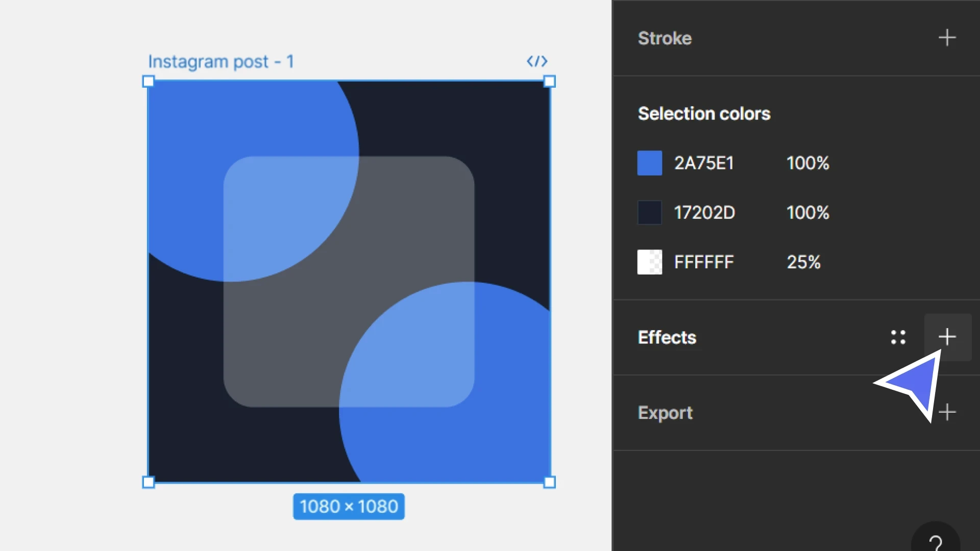
Task: Rename the frame by clicking Instagram post - 1
Action: point(221,61)
